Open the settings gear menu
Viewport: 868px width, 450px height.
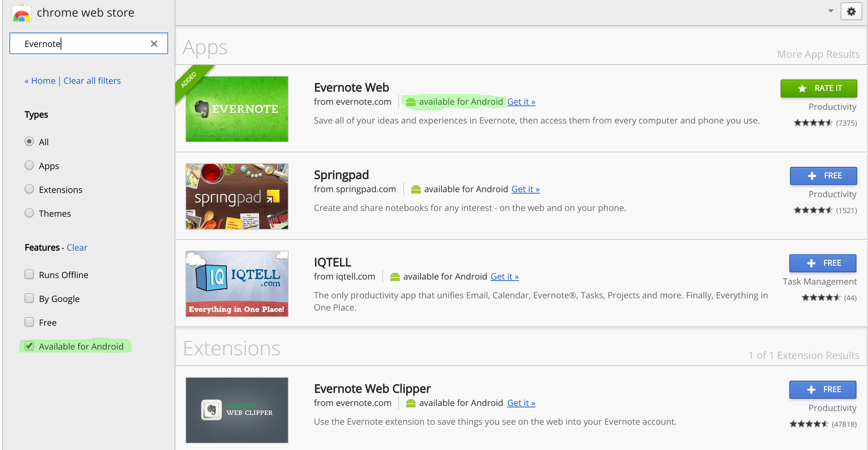(851, 12)
